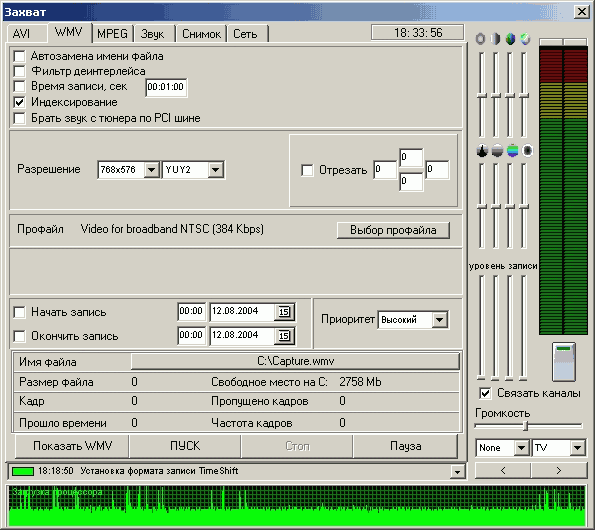Click slider handle under gray ring icon
Viewport: 595px width, 530px height.
pos(482,96)
